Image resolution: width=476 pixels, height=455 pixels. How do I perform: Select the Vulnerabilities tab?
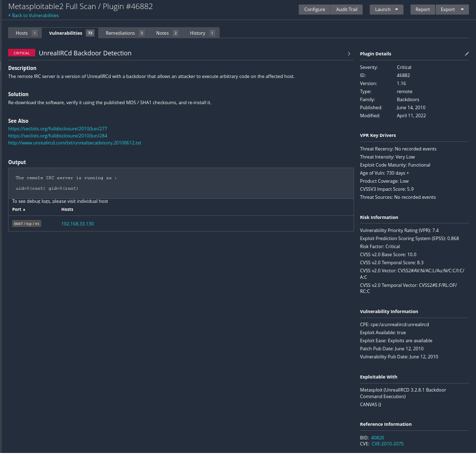(x=71, y=33)
